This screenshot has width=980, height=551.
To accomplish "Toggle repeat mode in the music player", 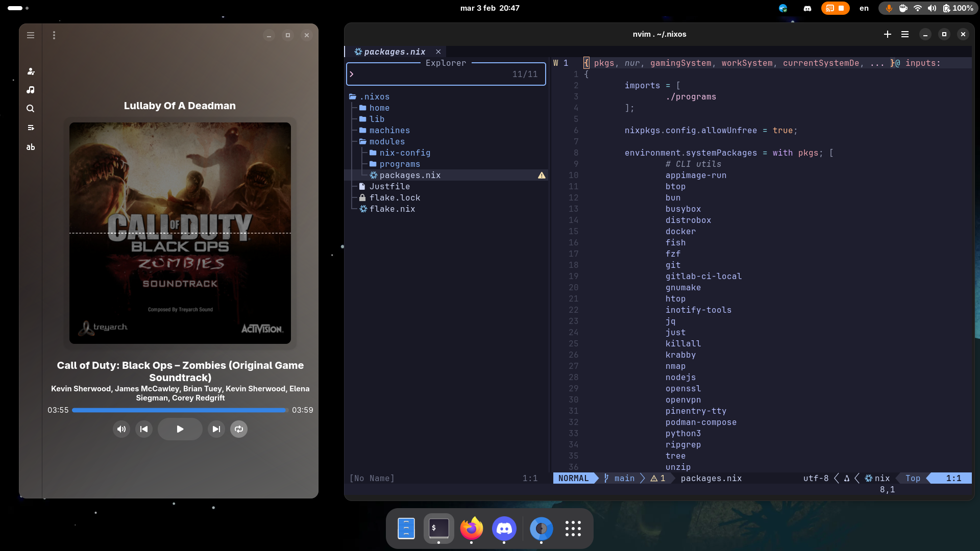I will 238,429.
